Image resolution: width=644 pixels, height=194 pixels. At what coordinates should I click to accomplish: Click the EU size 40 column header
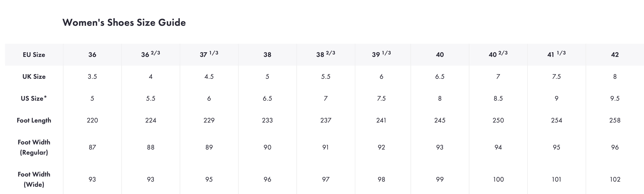click(x=440, y=55)
